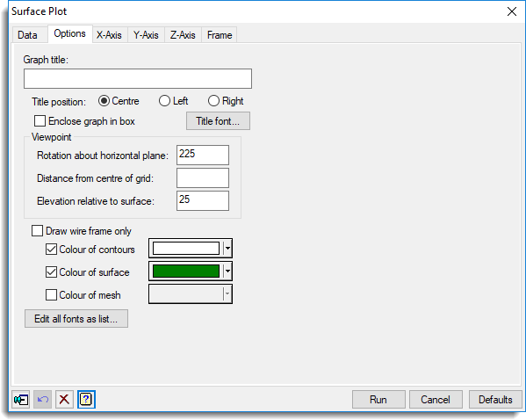The width and height of the screenshot is (526, 420).
Task: Click the Title font... button
Action: tap(218, 121)
